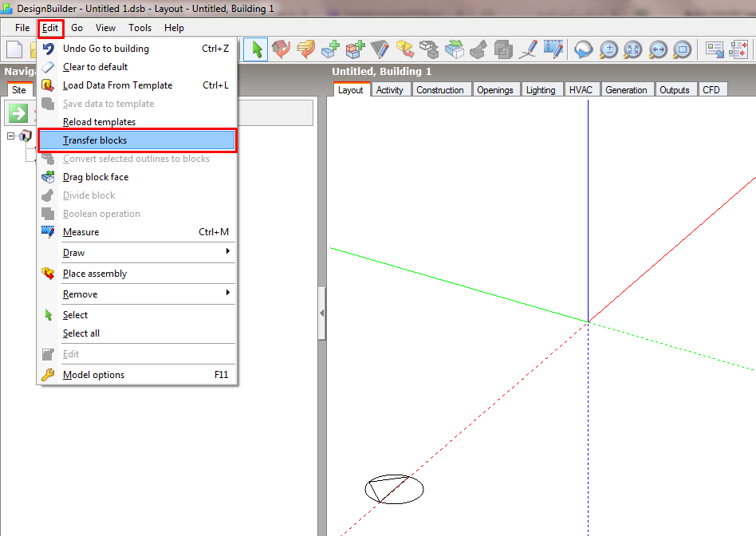The image size is (756, 536).
Task: Select the green arrow Select tool in toolbar
Action: click(x=255, y=49)
